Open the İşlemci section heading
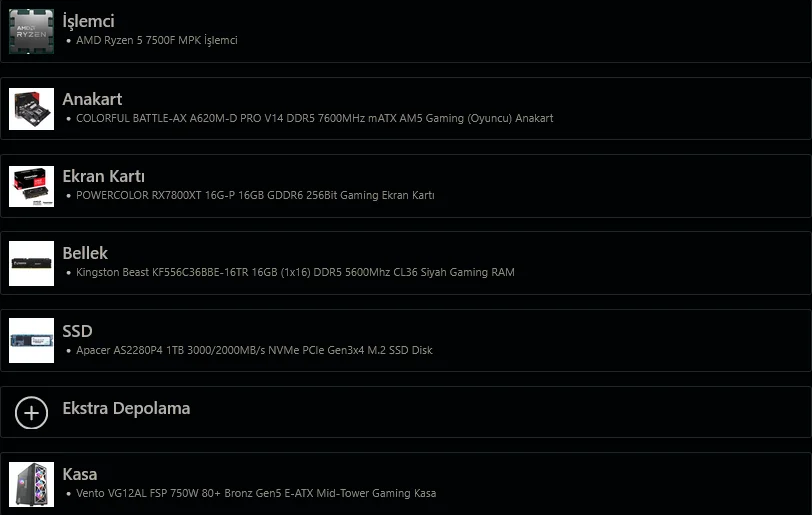Screen dimensions: 812x515 point(88,21)
